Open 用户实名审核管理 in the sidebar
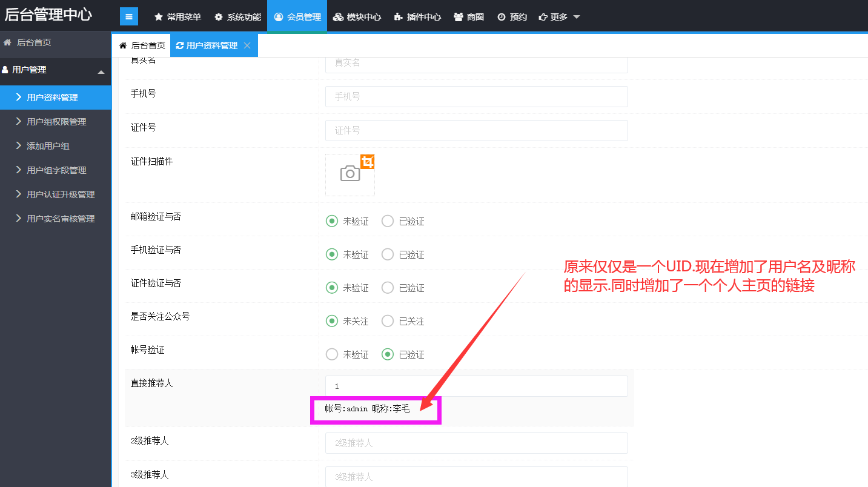Screen dimensions: 868x487 coord(60,219)
